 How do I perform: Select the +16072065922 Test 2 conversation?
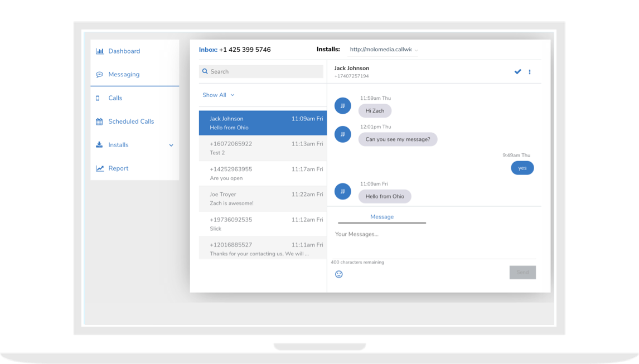(x=263, y=148)
